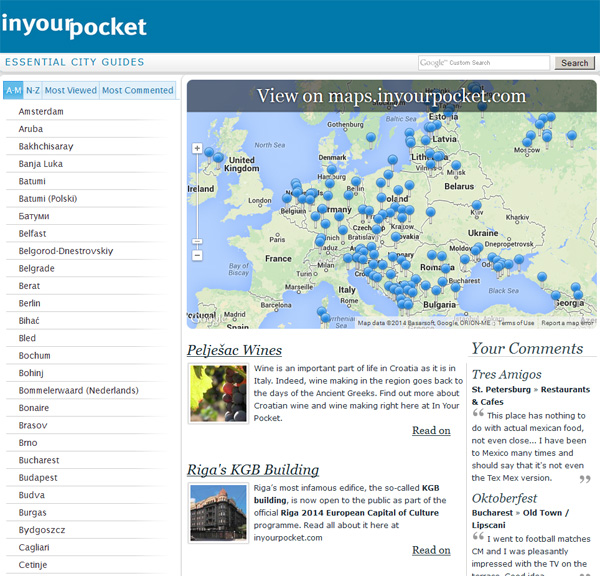600x576 pixels.
Task: Select Bonaire in the city list
Action: [34, 408]
